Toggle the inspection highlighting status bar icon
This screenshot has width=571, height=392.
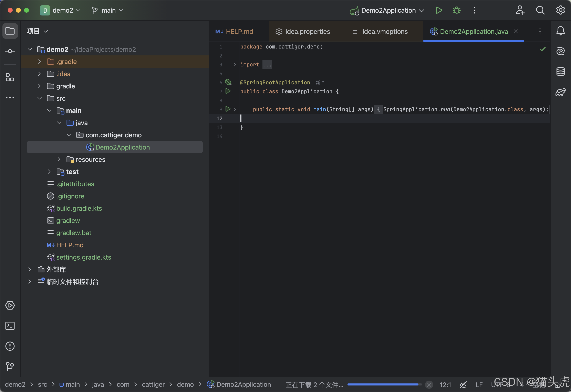(463, 384)
